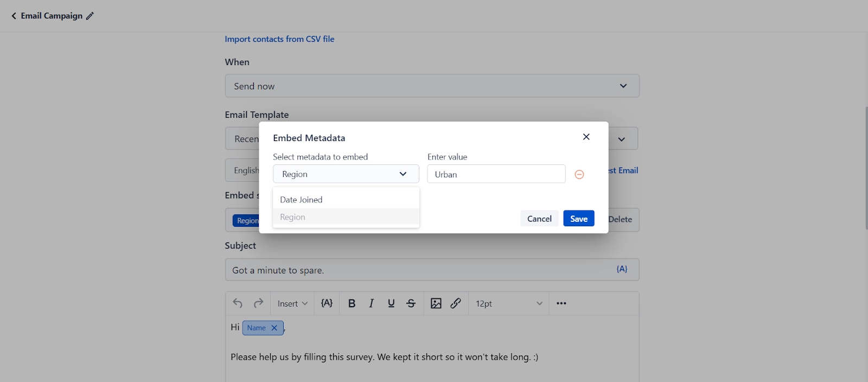Open the 12pt font size dropdown
The width and height of the screenshot is (868, 382).
(508, 303)
